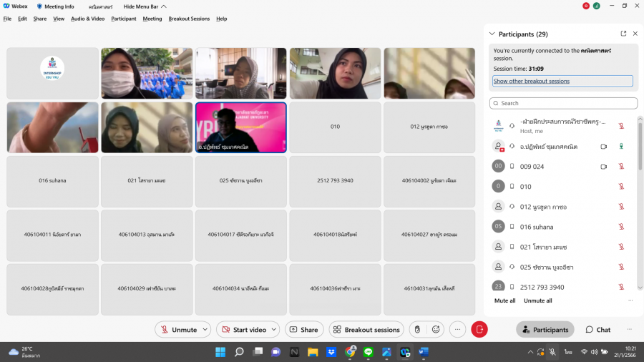Click Mute all in the participants panel
644x362 pixels.
point(504,300)
